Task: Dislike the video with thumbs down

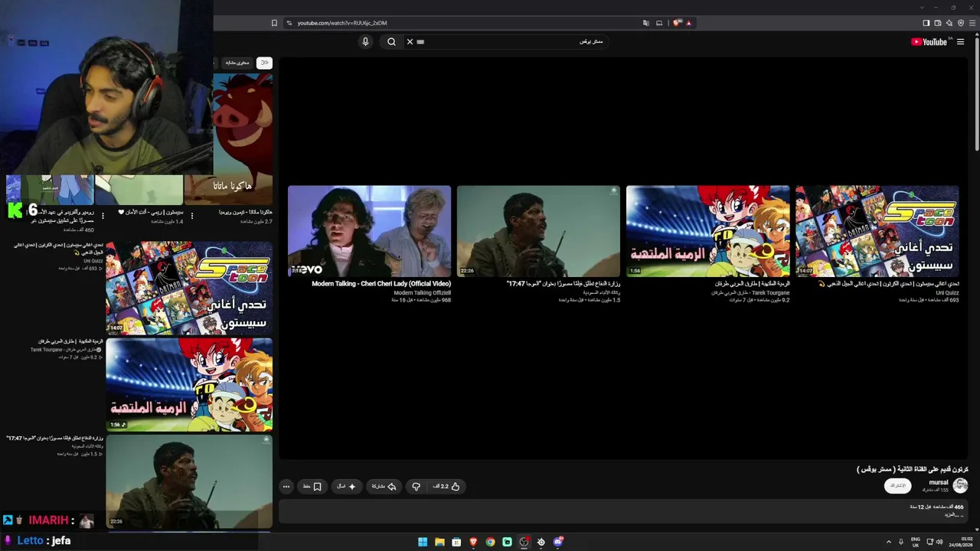Action: tap(416, 487)
